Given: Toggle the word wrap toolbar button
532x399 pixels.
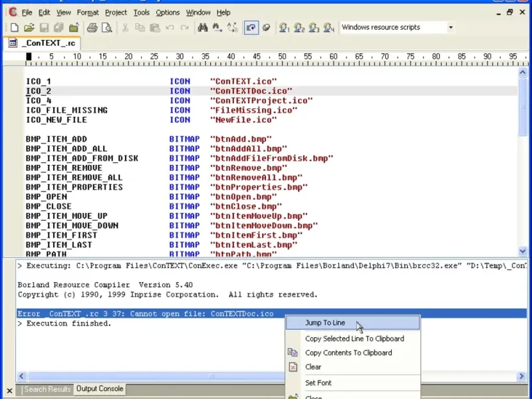Looking at the screenshot, I should 251,28.
